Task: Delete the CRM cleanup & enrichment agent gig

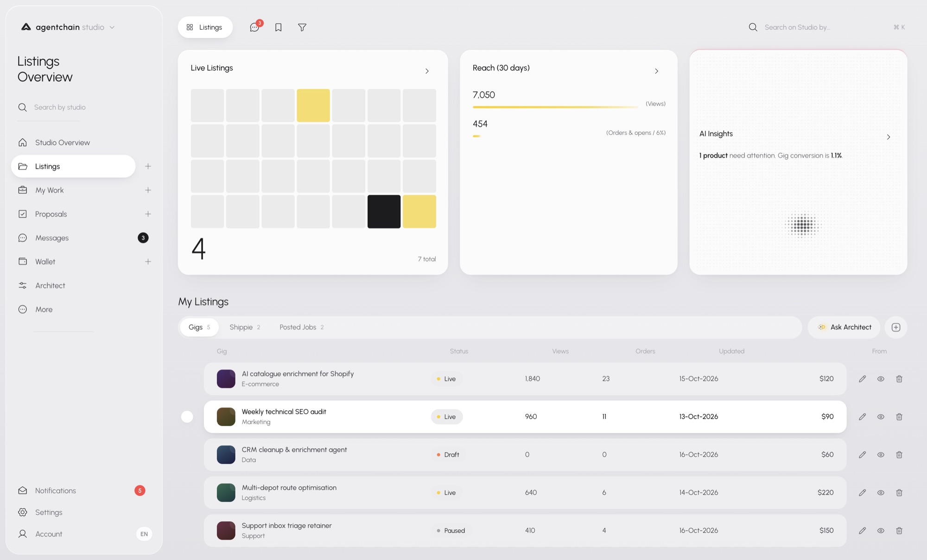Action: [x=899, y=455]
